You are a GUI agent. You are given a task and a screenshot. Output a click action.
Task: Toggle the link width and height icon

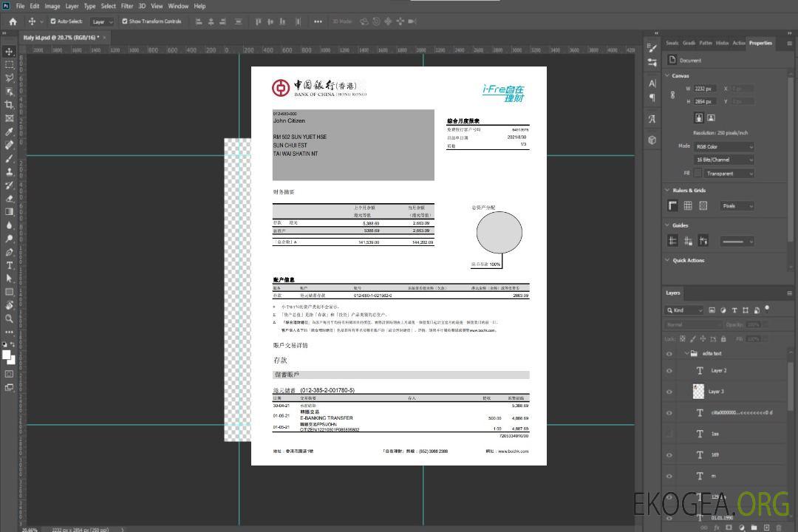673,95
